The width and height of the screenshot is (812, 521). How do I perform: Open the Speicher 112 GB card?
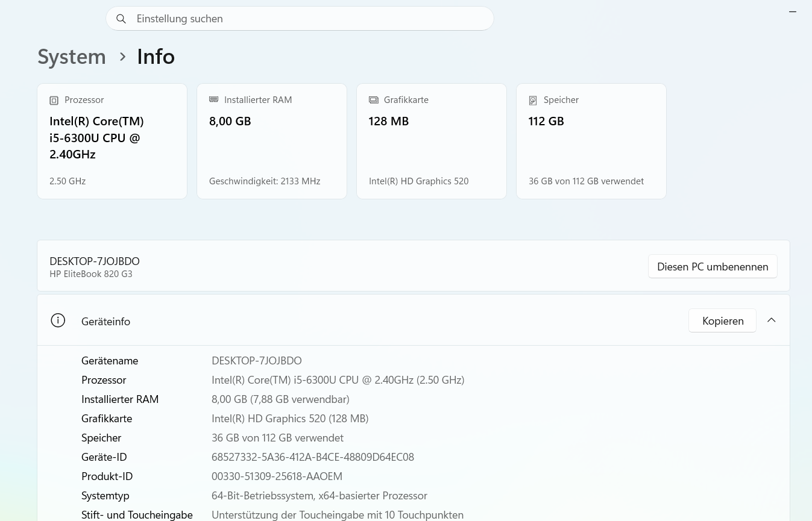591,141
